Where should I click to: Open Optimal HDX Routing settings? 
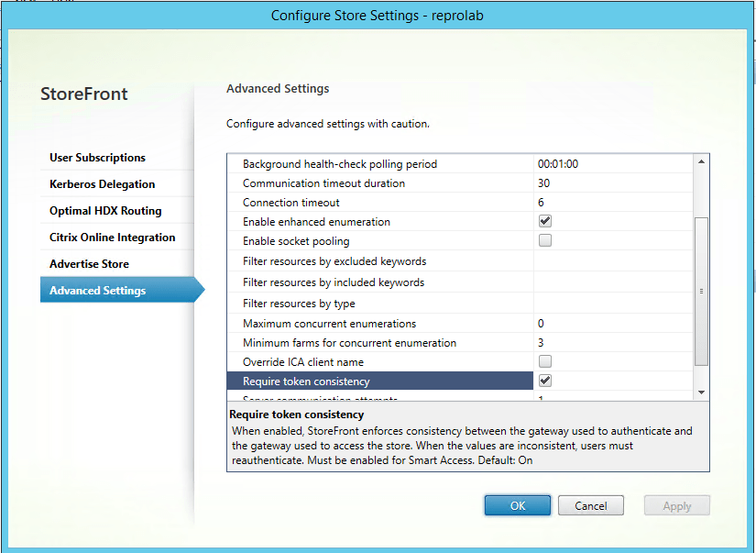pos(105,211)
